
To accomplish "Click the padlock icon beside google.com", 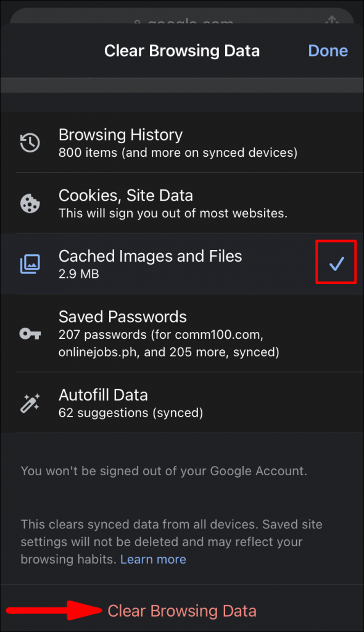I will (x=141, y=22).
